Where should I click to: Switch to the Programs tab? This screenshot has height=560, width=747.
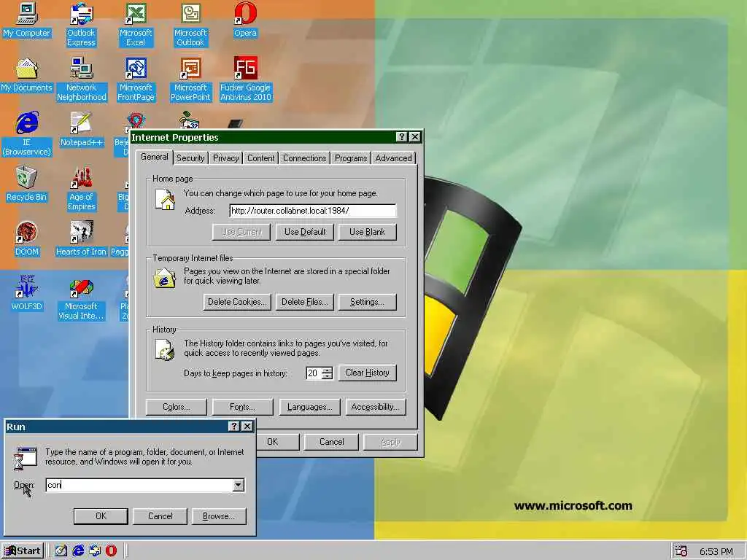click(x=351, y=158)
